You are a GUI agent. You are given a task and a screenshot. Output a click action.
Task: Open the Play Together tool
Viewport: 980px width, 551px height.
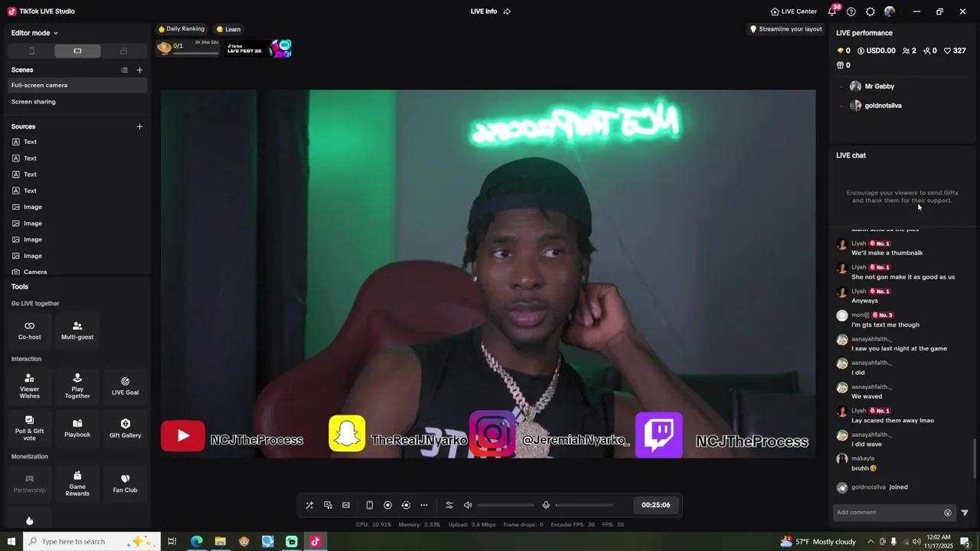(x=77, y=387)
